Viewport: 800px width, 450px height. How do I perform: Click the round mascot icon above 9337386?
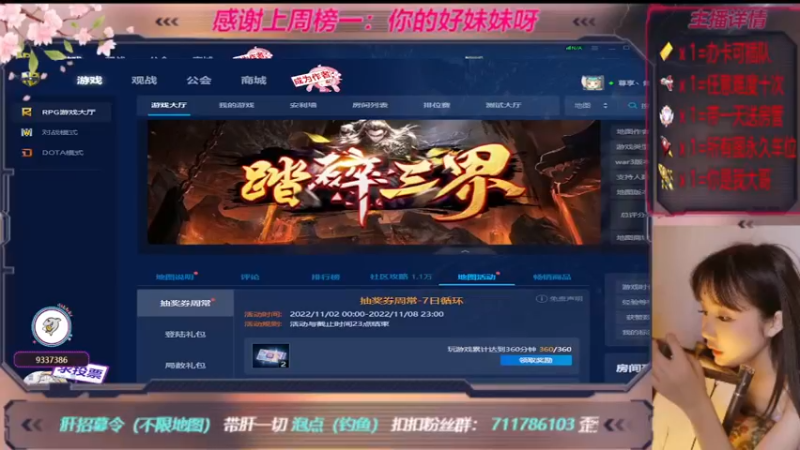point(51,327)
